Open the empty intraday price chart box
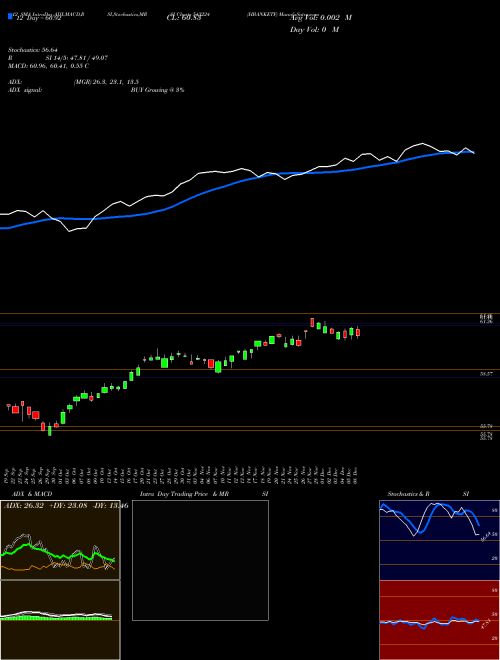 click(200, 560)
